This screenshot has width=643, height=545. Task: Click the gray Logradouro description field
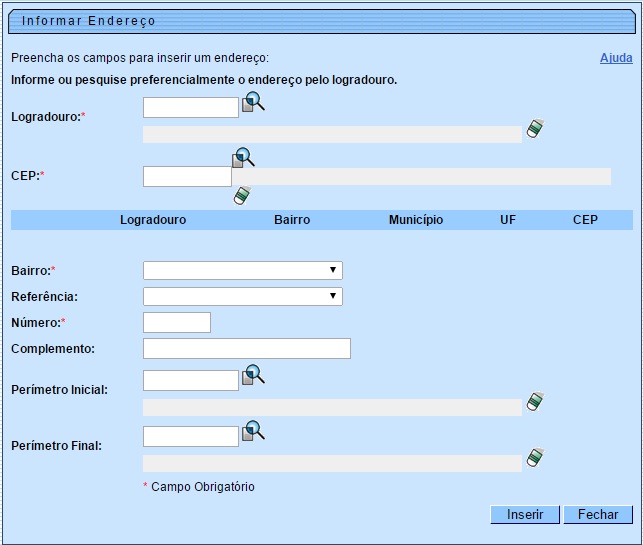click(332, 134)
